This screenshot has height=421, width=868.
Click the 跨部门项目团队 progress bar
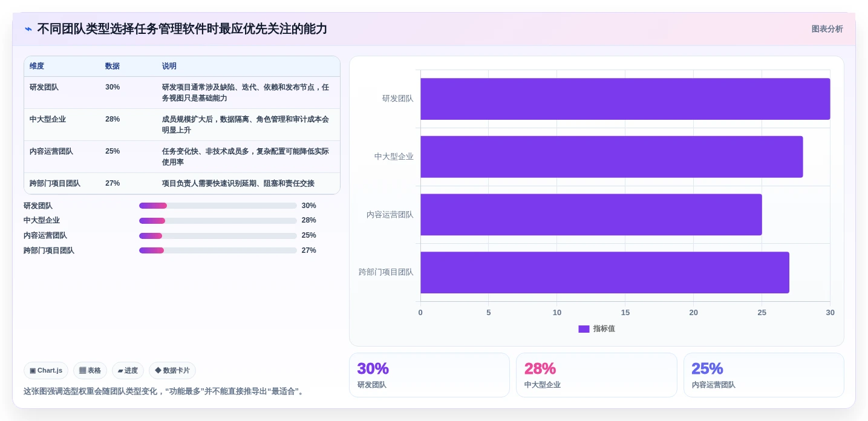[218, 250]
